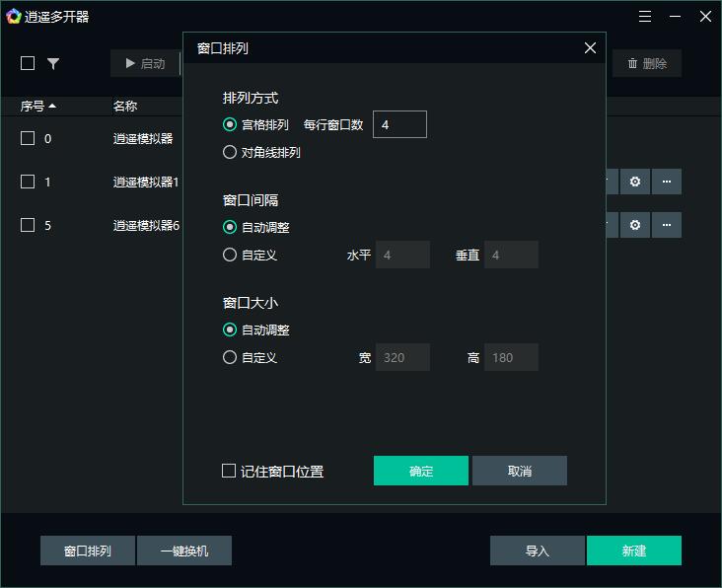Click the 一键换机 button

[184, 551]
